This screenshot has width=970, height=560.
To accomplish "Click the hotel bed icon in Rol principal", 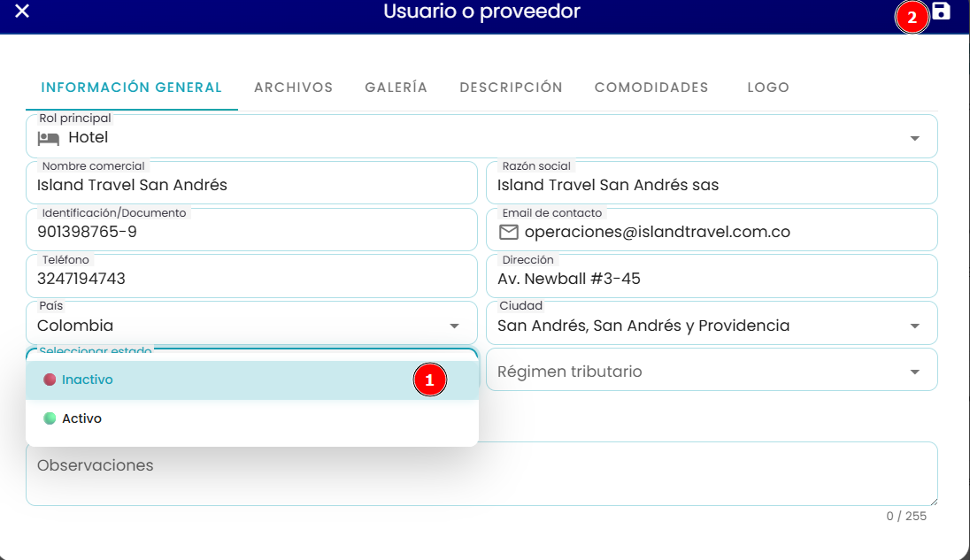I will pyautogui.click(x=49, y=138).
